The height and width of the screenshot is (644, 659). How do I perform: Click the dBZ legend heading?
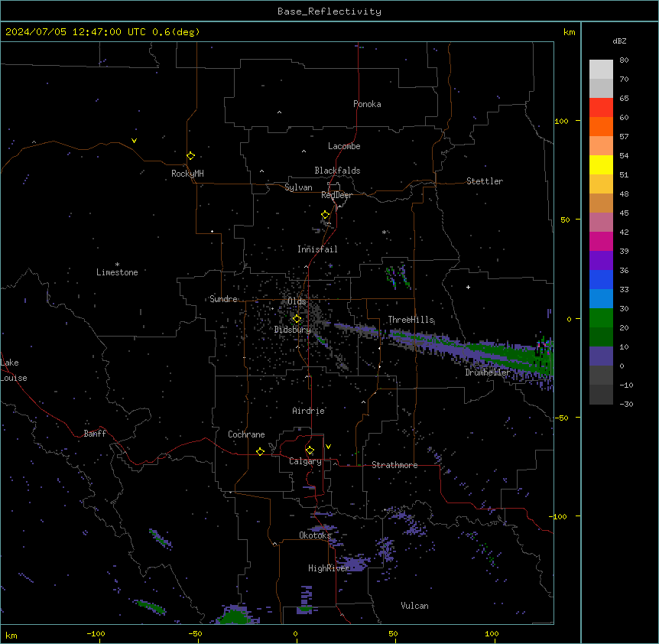point(619,41)
